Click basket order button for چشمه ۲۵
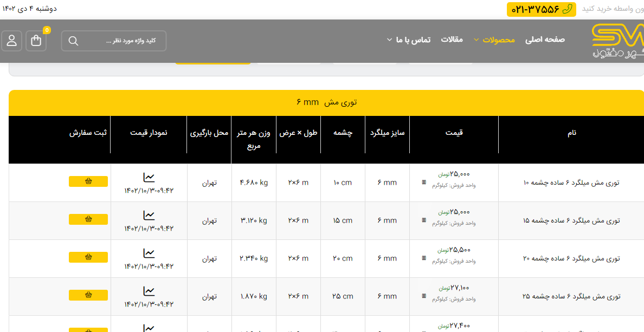 coord(88,295)
